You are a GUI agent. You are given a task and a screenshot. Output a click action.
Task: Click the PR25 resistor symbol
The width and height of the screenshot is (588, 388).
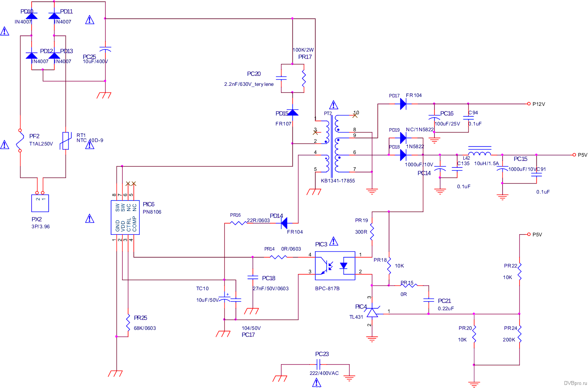point(128,323)
